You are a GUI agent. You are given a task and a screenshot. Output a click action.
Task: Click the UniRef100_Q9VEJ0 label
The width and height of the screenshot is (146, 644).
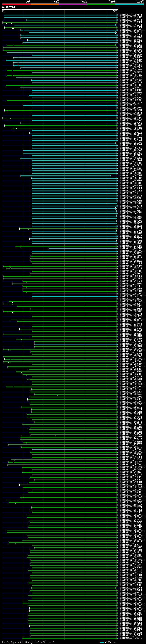tap(131, 281)
